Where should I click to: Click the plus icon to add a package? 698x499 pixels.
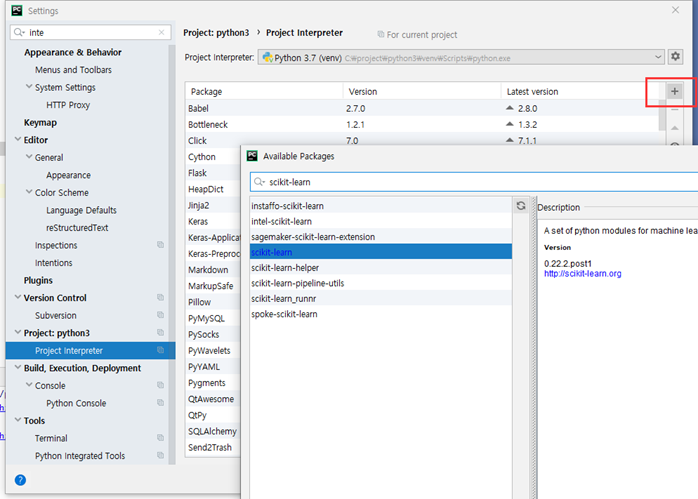tap(674, 91)
